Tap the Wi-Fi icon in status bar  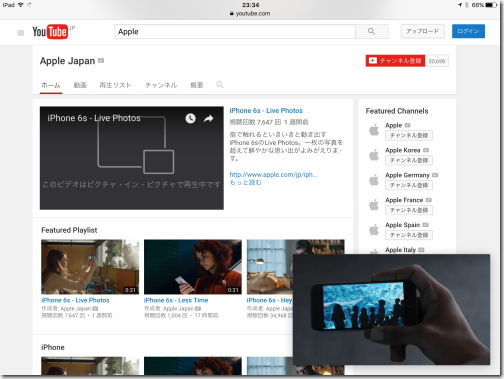(21, 5)
